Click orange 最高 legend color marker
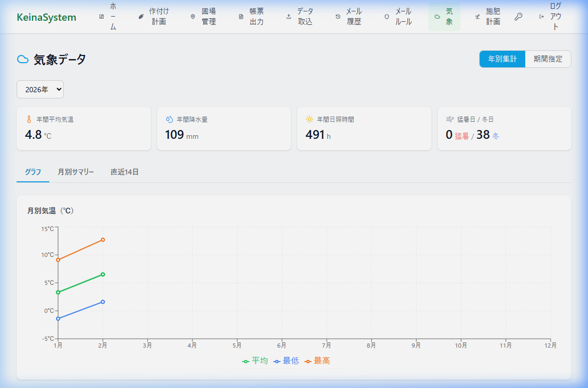The height and width of the screenshot is (388, 588). 308,361
